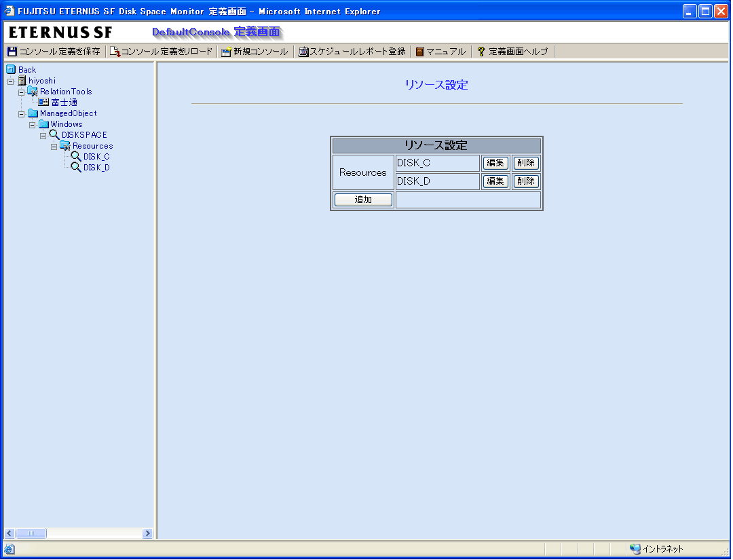Collapse the Resources tree node
The height and width of the screenshot is (560, 733).
click(x=54, y=147)
